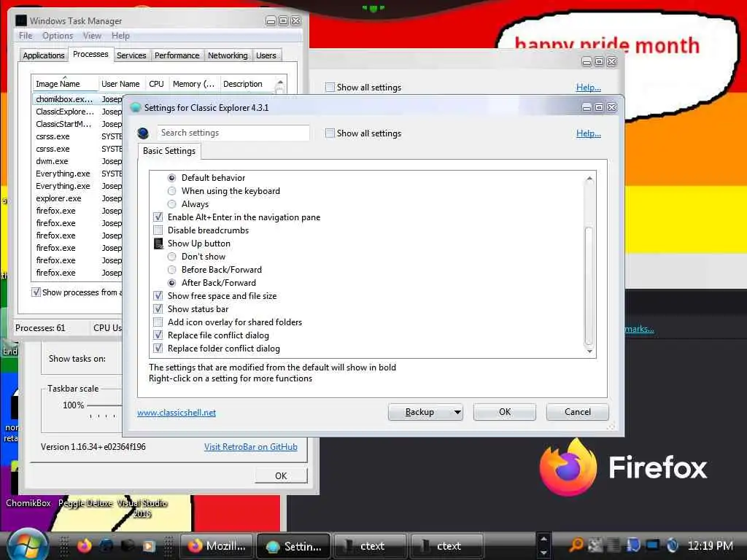Click the Show Up button setting icon
This screenshot has height=560, width=747.
158,244
